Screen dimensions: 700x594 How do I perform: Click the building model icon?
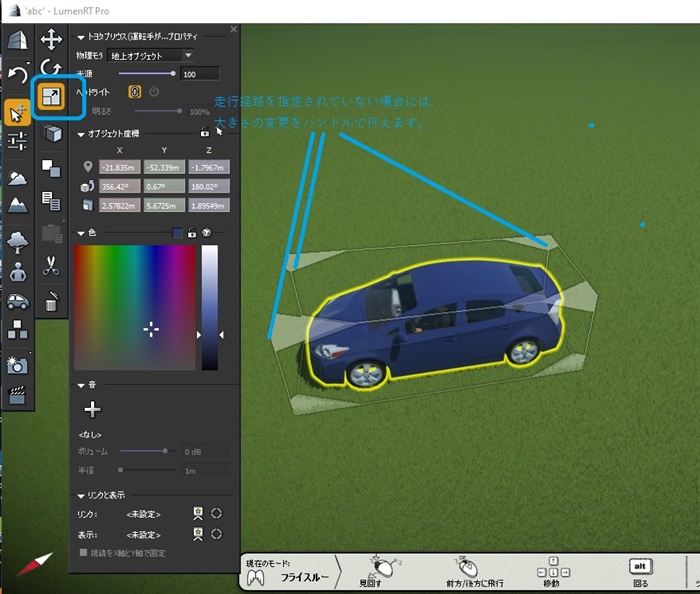click(18, 39)
